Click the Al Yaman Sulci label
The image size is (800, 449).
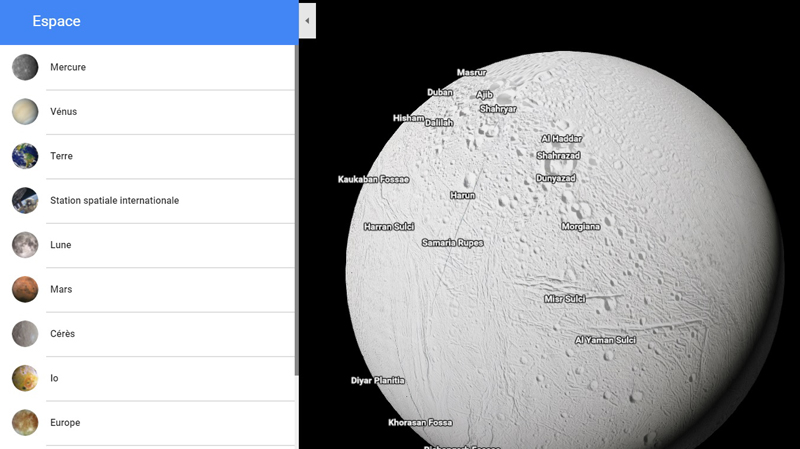[x=605, y=340]
